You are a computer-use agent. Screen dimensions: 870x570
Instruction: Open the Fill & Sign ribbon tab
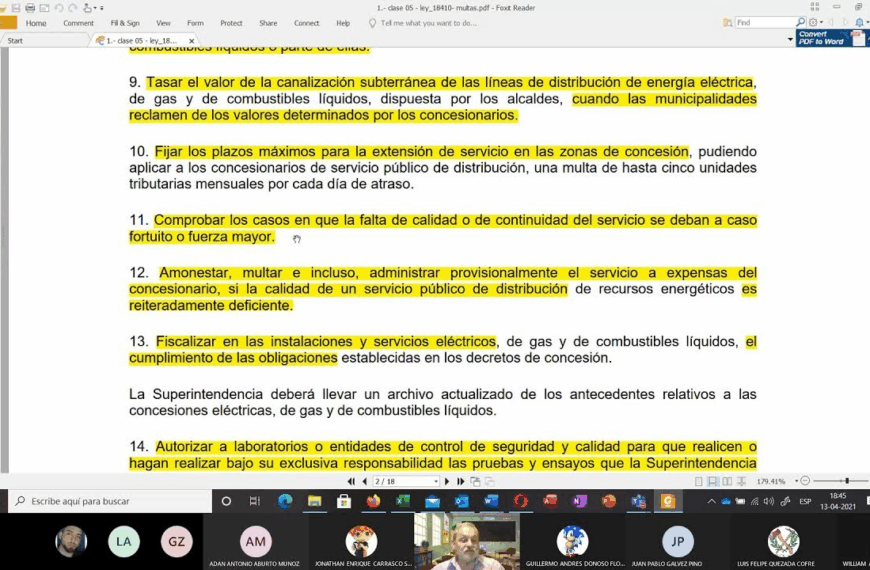click(125, 23)
